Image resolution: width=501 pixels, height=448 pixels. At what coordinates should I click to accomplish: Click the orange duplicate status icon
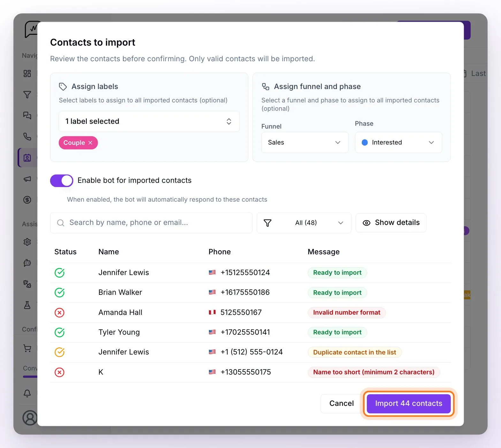(x=59, y=352)
